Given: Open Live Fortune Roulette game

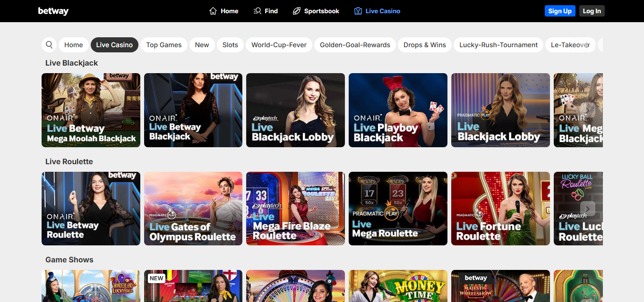Looking at the screenshot, I should click(x=500, y=209).
